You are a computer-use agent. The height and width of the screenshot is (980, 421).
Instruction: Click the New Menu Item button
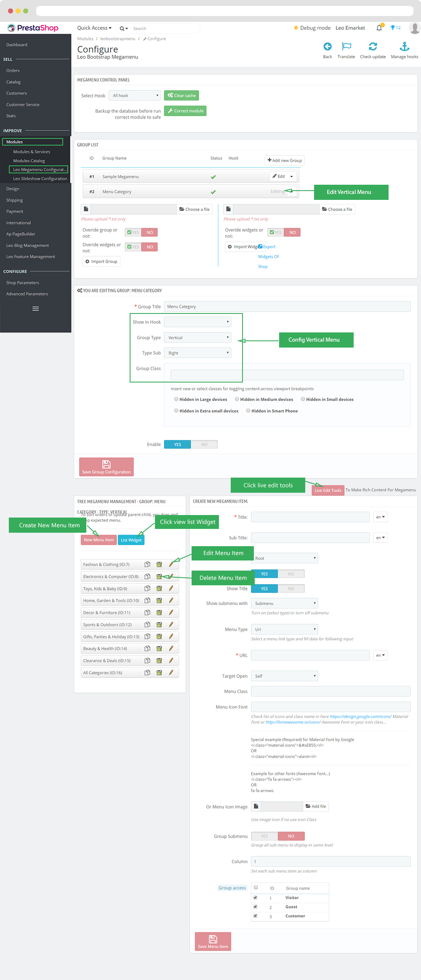tap(99, 540)
